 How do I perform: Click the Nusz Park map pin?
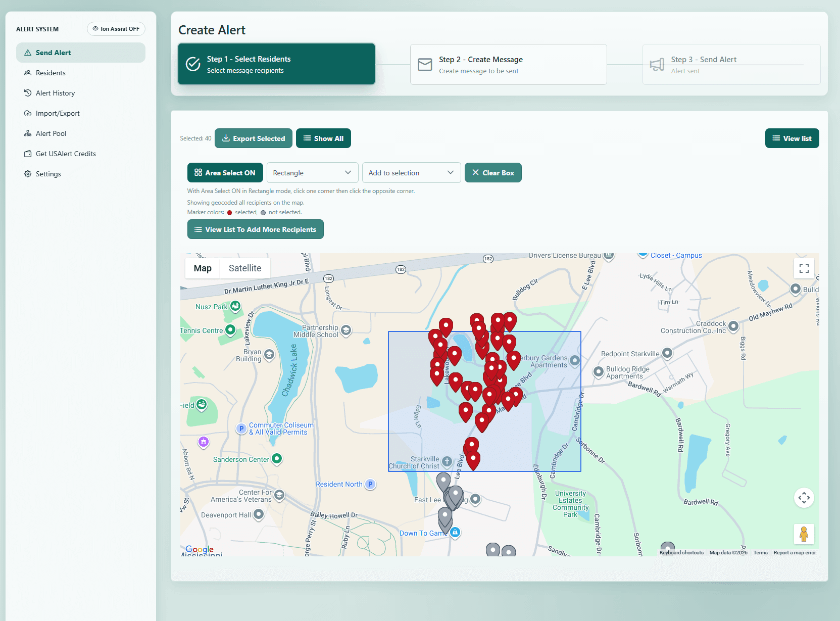tap(235, 306)
